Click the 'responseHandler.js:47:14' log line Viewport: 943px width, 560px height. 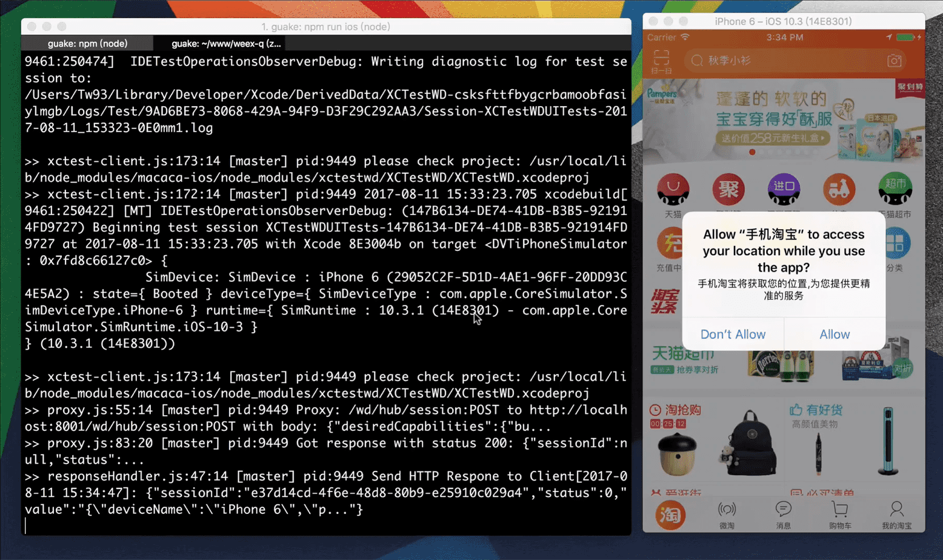pyautogui.click(x=326, y=493)
